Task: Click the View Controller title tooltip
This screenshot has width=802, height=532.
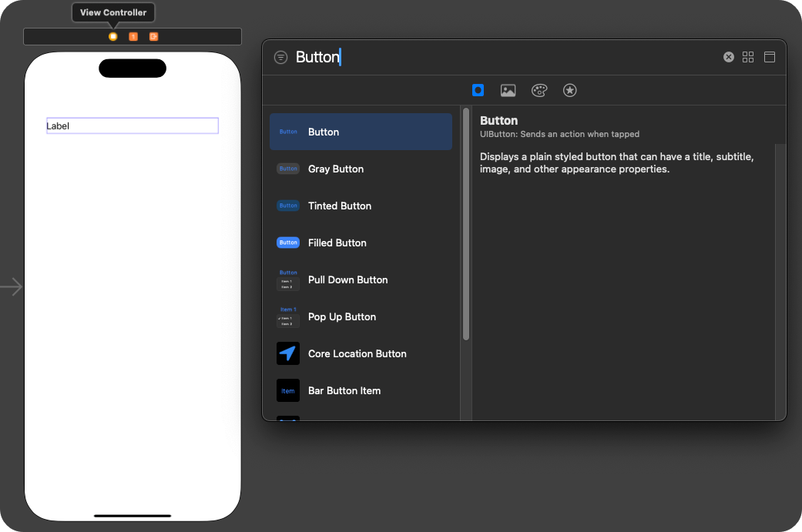Action: [113, 12]
